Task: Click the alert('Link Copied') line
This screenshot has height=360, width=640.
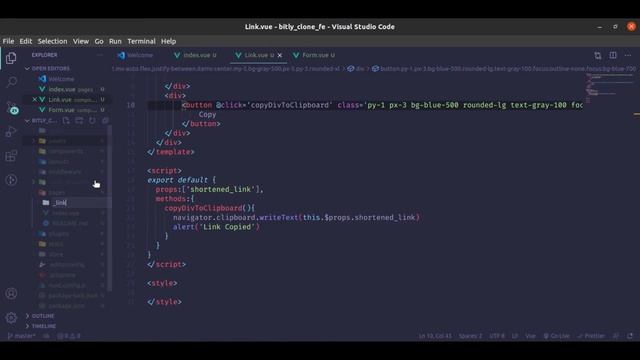Action: (x=216, y=227)
